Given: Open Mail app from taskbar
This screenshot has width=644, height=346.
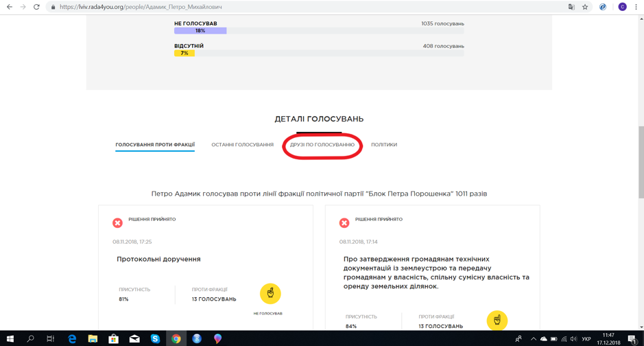Looking at the screenshot, I should (134, 338).
